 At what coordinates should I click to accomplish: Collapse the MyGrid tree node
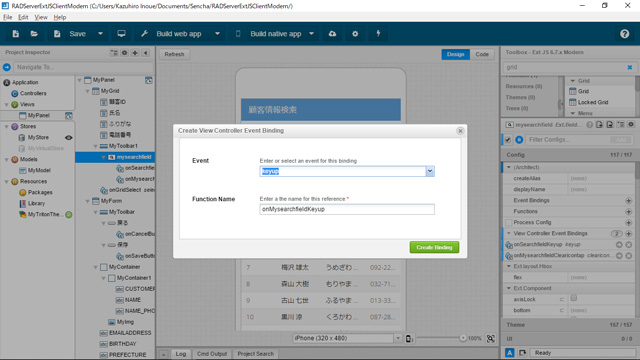click(87, 91)
